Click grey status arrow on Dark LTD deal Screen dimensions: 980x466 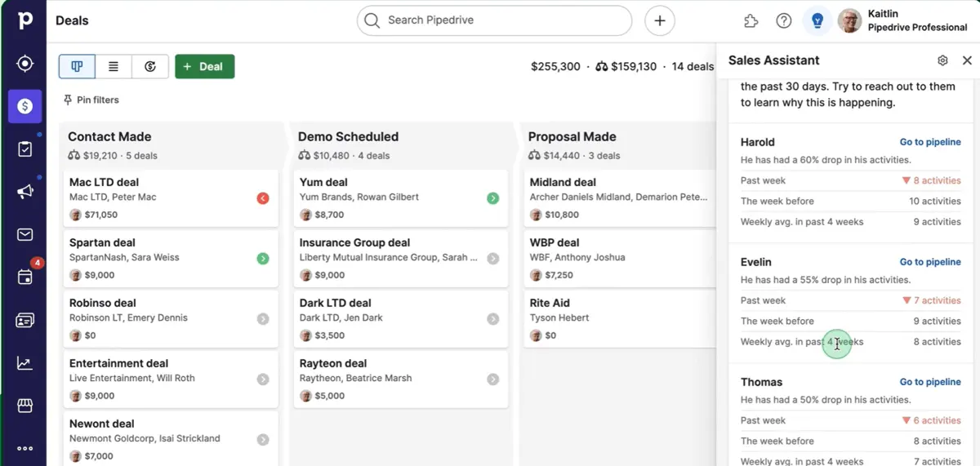(x=493, y=319)
